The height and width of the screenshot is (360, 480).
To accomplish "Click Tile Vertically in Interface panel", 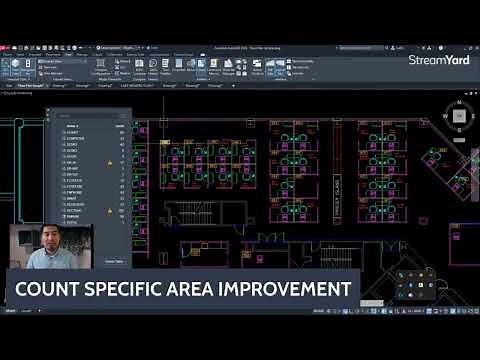I will [x=298, y=67].
